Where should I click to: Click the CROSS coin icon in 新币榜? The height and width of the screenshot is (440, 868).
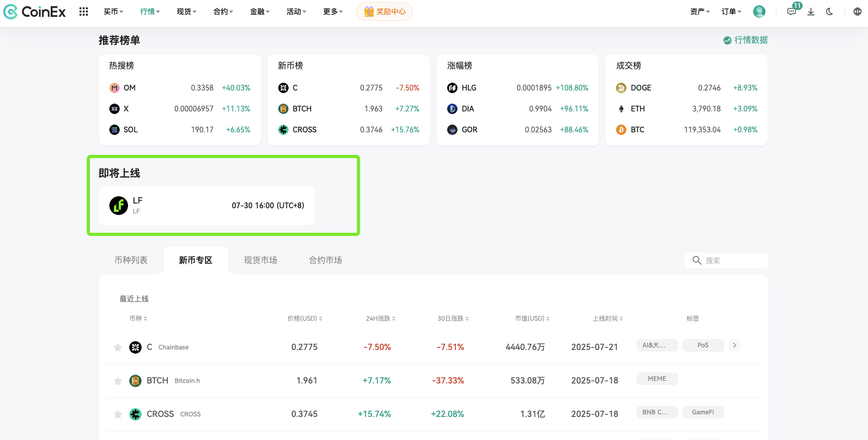pyautogui.click(x=283, y=130)
